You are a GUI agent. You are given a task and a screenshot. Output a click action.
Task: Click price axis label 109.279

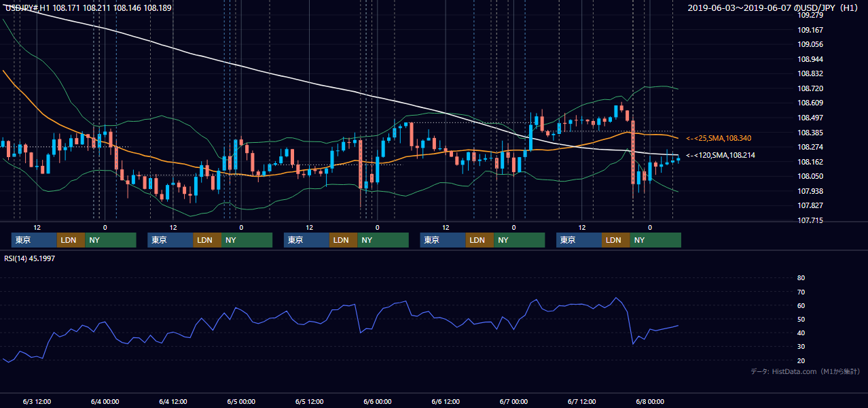tap(810, 15)
